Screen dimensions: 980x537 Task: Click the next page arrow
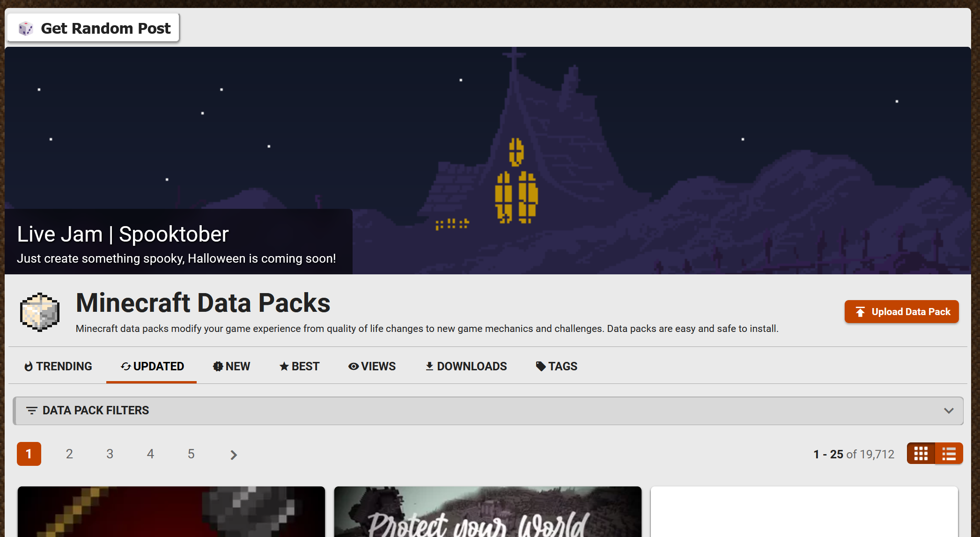coord(234,455)
